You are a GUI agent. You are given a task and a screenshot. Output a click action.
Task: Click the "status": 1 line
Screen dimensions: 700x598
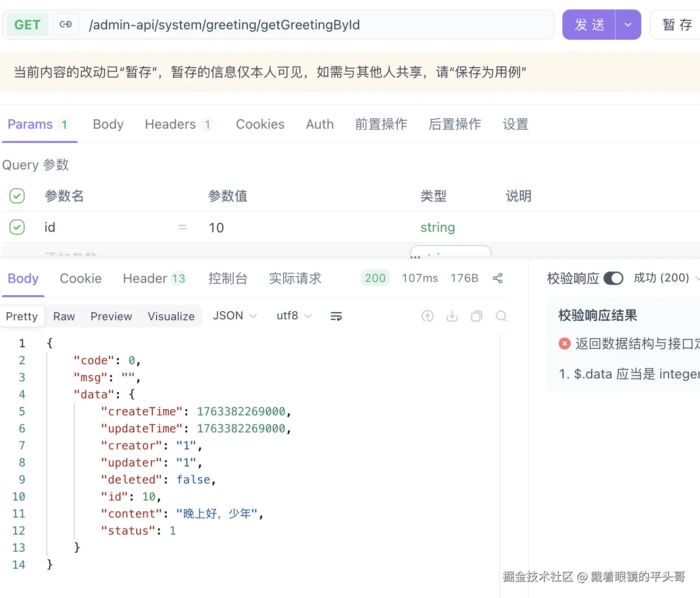138,531
